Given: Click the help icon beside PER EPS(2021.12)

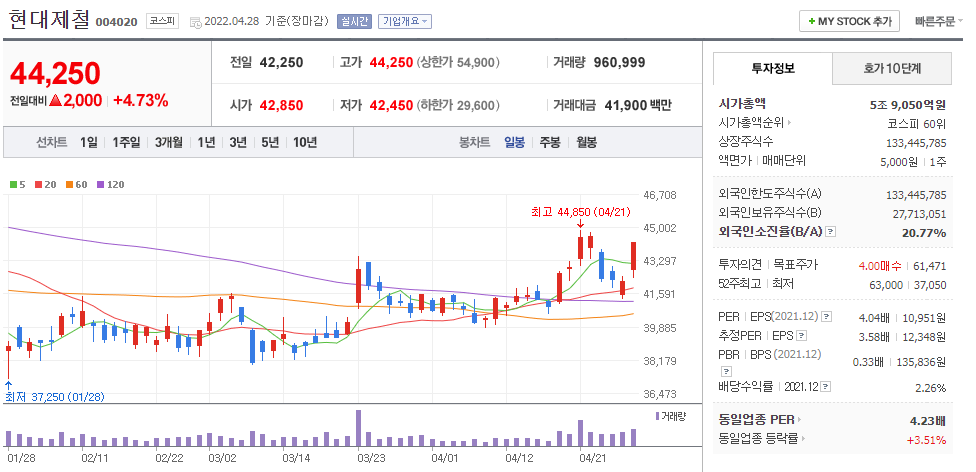Looking at the screenshot, I should click(x=826, y=318).
